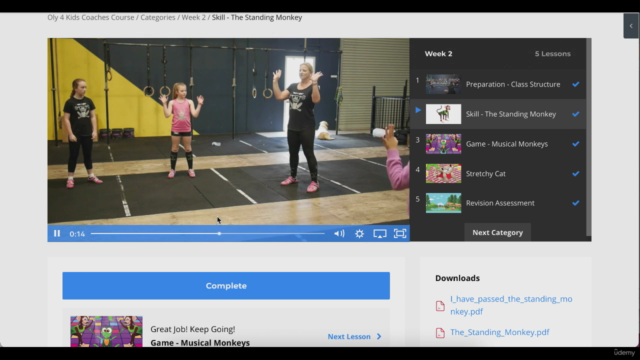
Task: Go to Next Lesson link
Action: click(x=354, y=336)
